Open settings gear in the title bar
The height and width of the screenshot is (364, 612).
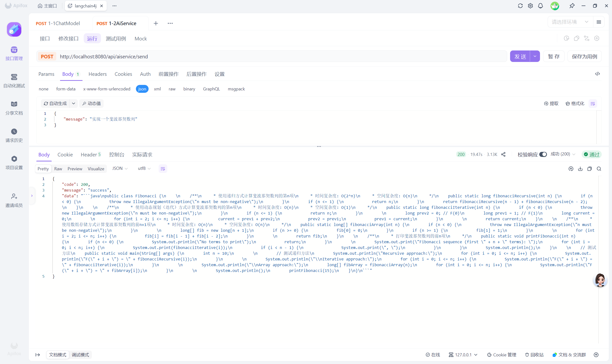[x=530, y=6]
